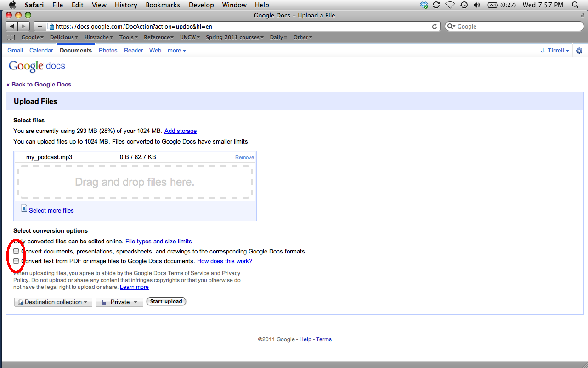This screenshot has width=588, height=368.
Task: Expand the Tools bookmarks folder
Action: click(129, 37)
